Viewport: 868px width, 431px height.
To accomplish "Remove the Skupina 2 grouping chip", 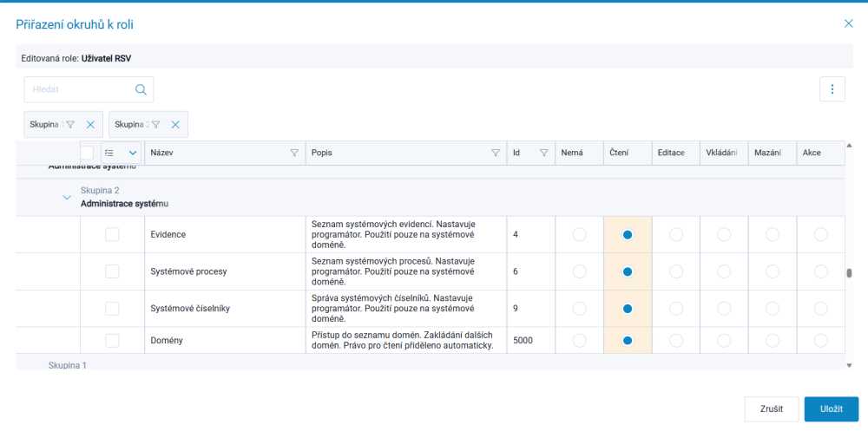I will pos(175,125).
